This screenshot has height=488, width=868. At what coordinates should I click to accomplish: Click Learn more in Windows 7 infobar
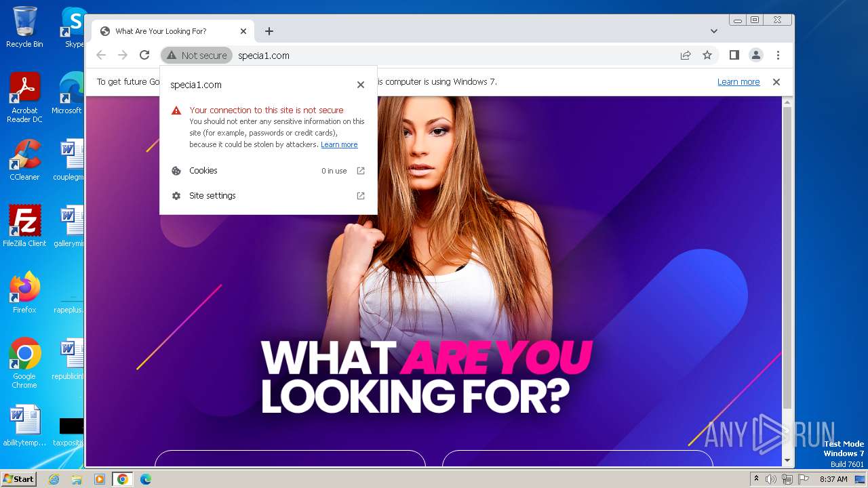[738, 82]
